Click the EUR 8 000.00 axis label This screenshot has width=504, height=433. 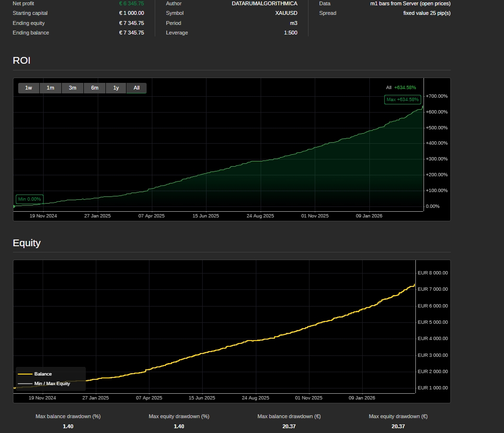coord(433,273)
